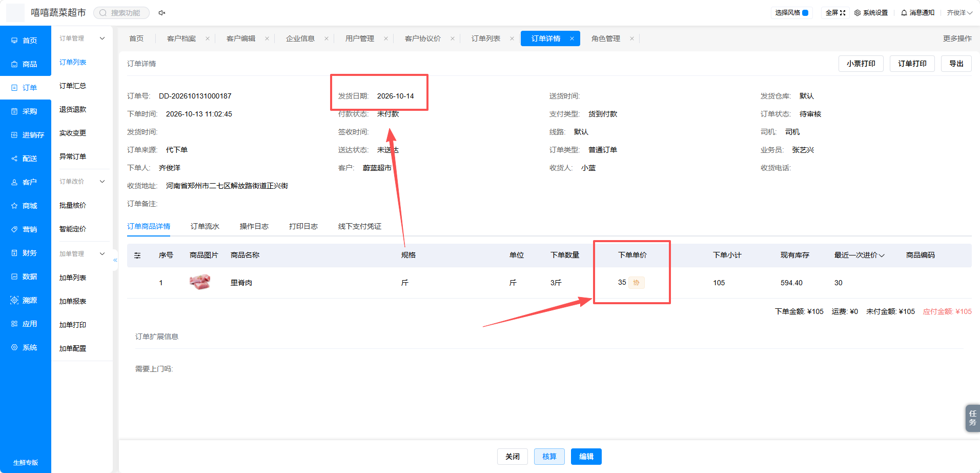The width and height of the screenshot is (980, 473).
Task: Open the 采购 sidebar module
Action: (x=25, y=111)
